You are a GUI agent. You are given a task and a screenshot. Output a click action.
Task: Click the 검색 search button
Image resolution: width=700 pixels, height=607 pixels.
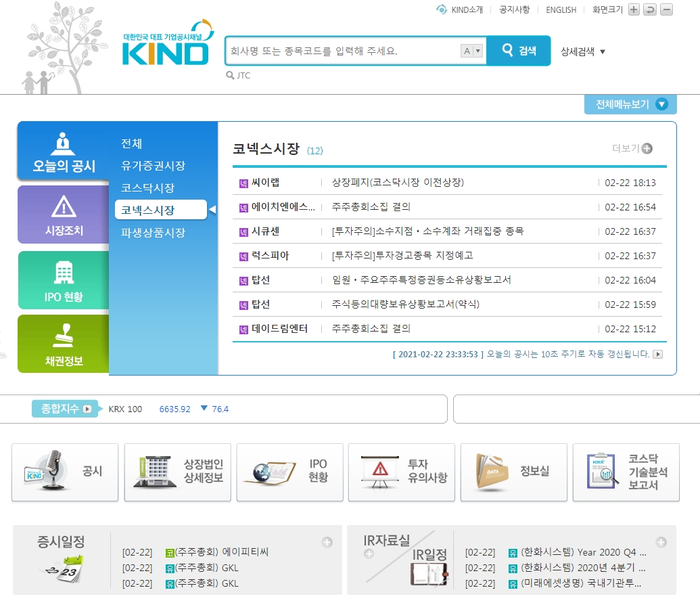518,51
